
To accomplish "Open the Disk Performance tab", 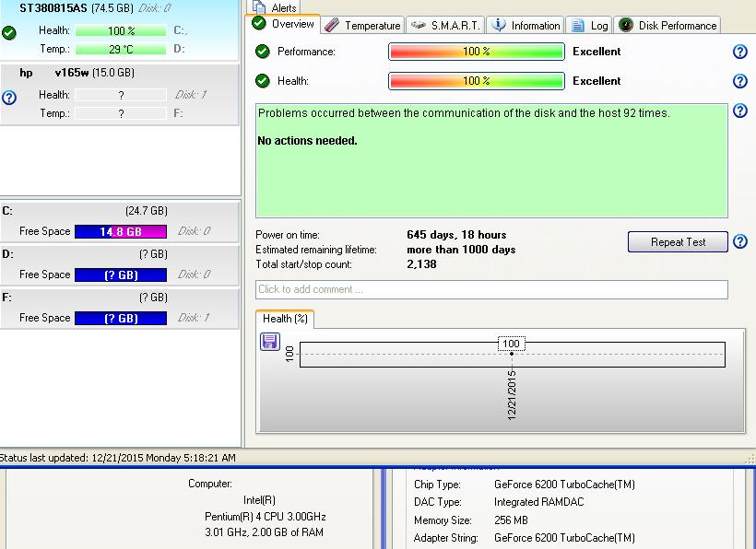I will [667, 25].
